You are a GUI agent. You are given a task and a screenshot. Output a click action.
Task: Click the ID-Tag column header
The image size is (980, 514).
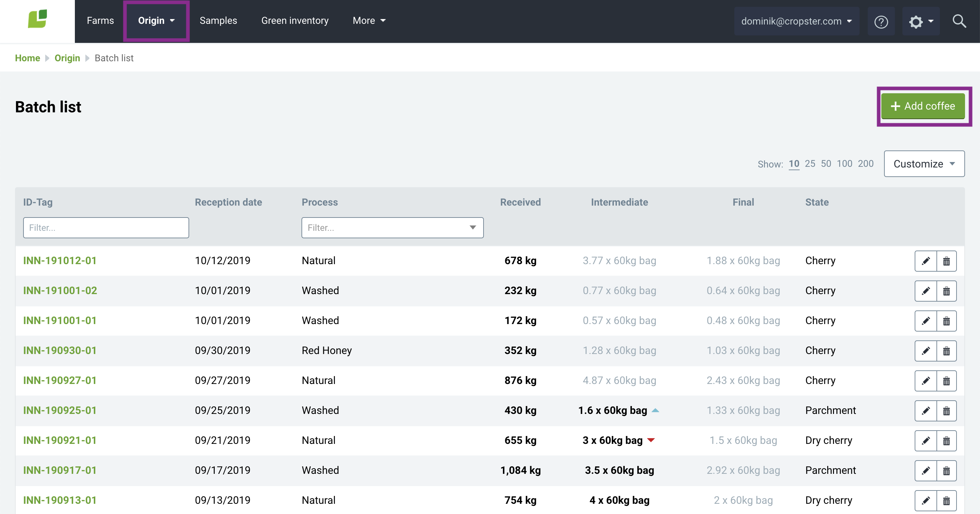pyautogui.click(x=38, y=203)
